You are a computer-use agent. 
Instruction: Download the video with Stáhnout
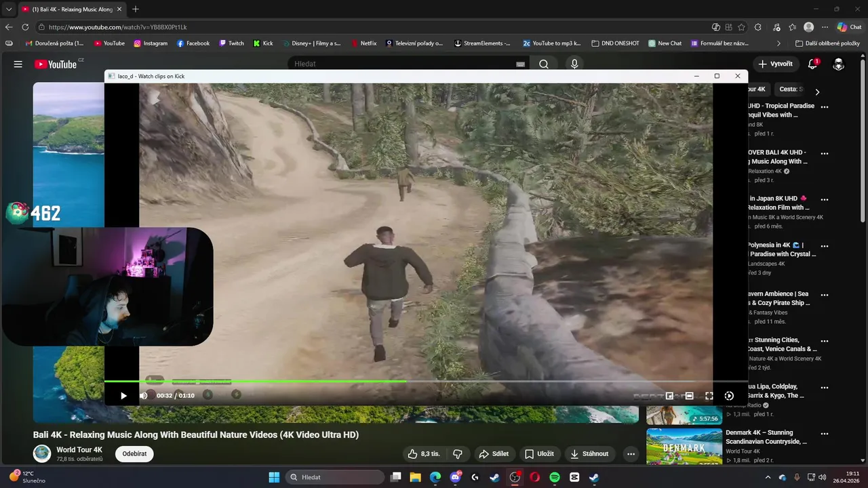(589, 453)
